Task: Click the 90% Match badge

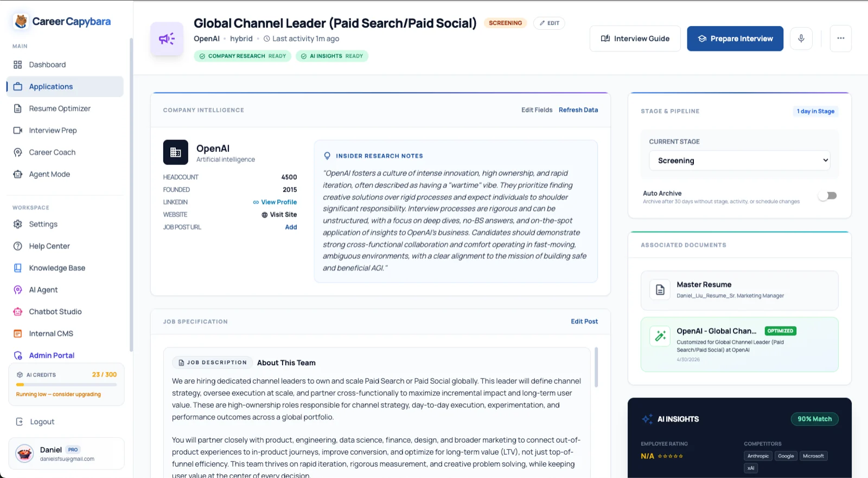Action: (814, 419)
